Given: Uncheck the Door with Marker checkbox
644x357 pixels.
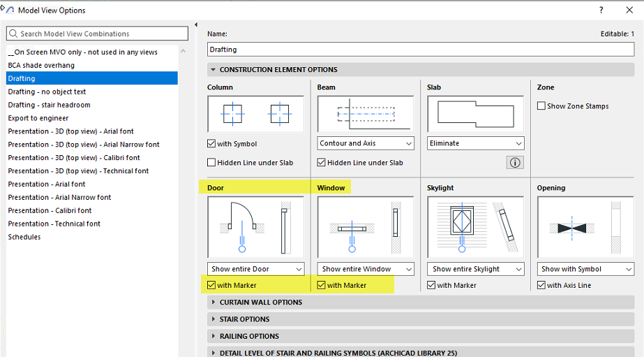Looking at the screenshot, I should [212, 285].
